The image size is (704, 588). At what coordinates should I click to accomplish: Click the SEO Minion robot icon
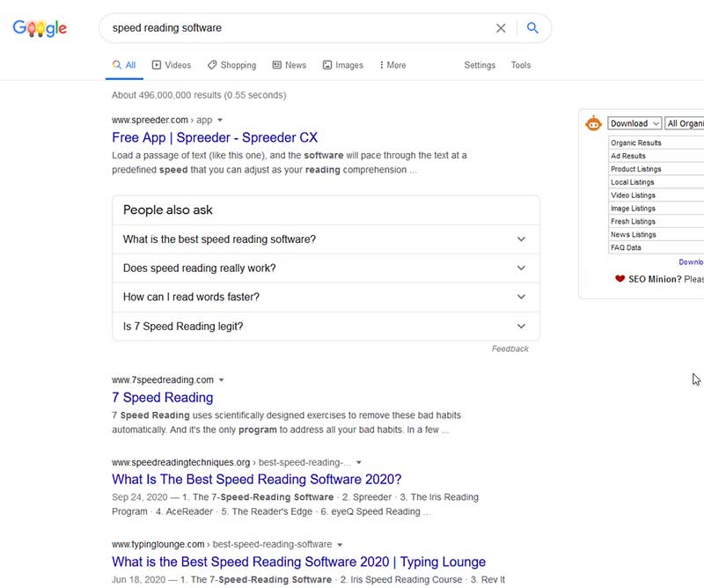[593, 123]
